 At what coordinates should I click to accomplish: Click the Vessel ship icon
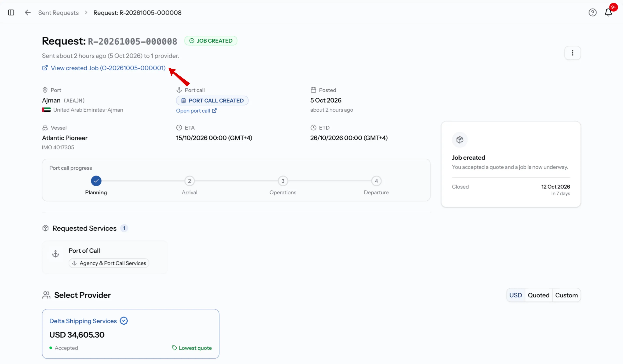coord(45,128)
